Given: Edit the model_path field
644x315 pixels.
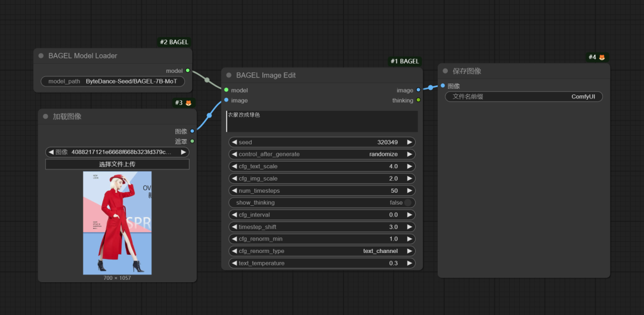Looking at the screenshot, I should tap(113, 81).
